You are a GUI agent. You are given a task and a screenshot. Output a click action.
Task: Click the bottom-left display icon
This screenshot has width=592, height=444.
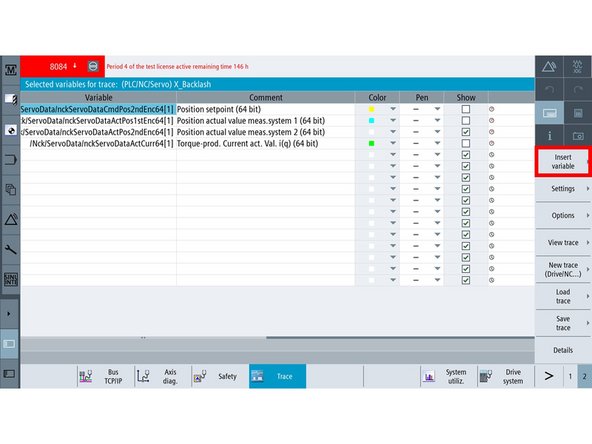point(9,374)
